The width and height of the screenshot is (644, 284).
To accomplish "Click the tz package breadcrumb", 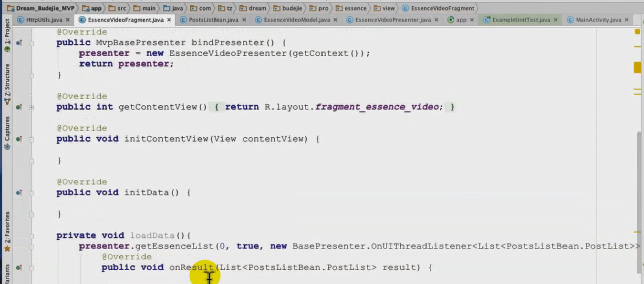I will pyautogui.click(x=224, y=8).
